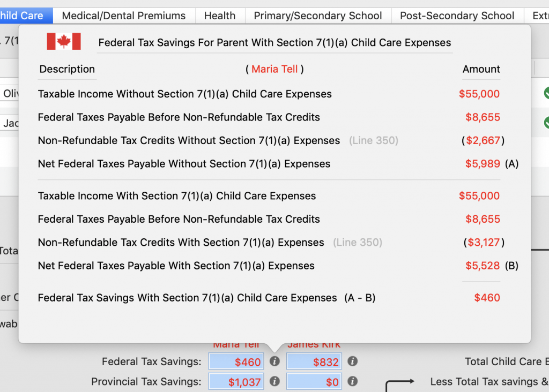Click arrow icon beside Less Total Tax savings
The width and height of the screenshot is (549, 392).
pyautogui.click(x=400, y=382)
